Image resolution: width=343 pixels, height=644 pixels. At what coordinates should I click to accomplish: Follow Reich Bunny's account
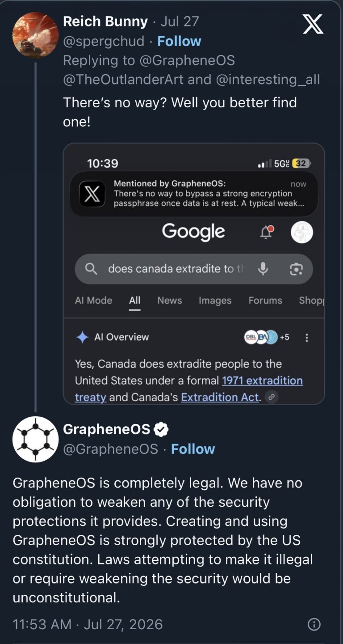point(180,41)
